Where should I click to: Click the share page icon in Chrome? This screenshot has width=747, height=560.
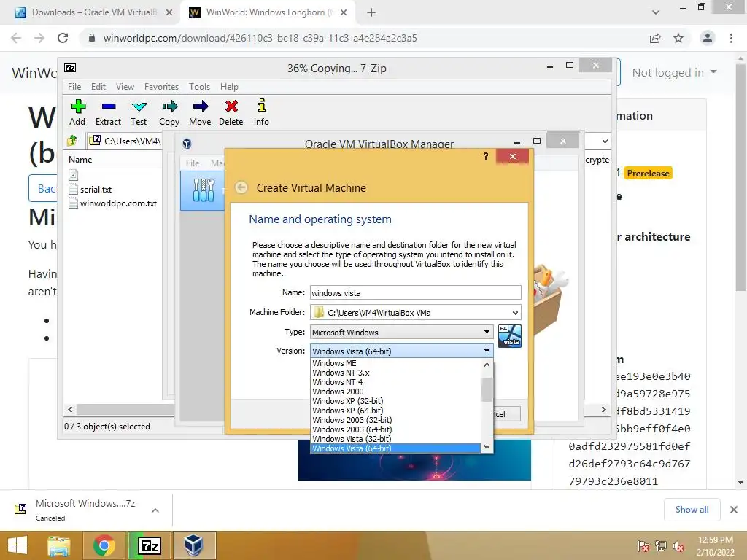[x=655, y=38]
